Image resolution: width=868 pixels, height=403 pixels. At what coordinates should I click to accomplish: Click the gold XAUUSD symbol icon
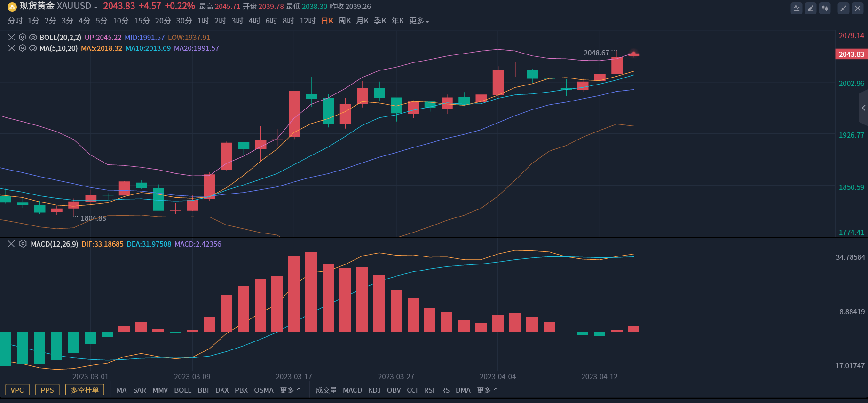pyautogui.click(x=12, y=7)
